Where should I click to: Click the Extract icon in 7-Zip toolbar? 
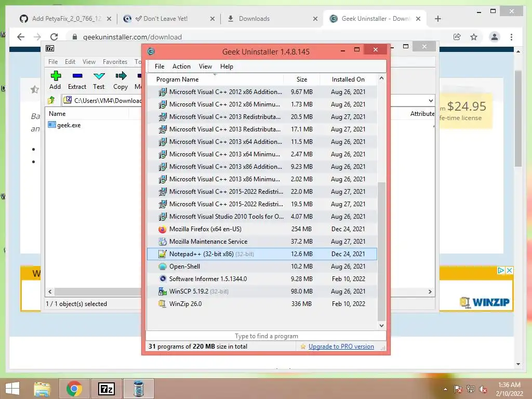point(77,76)
